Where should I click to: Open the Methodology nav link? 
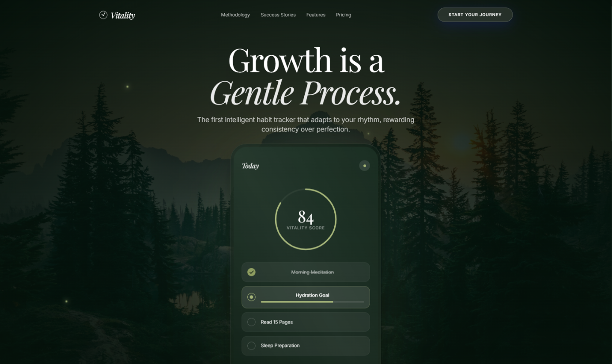coord(235,15)
